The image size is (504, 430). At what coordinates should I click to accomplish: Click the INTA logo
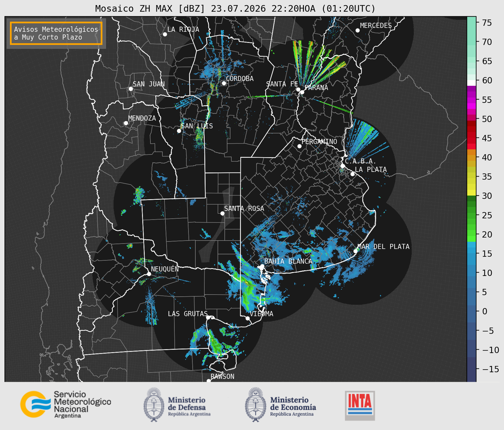click(x=360, y=405)
